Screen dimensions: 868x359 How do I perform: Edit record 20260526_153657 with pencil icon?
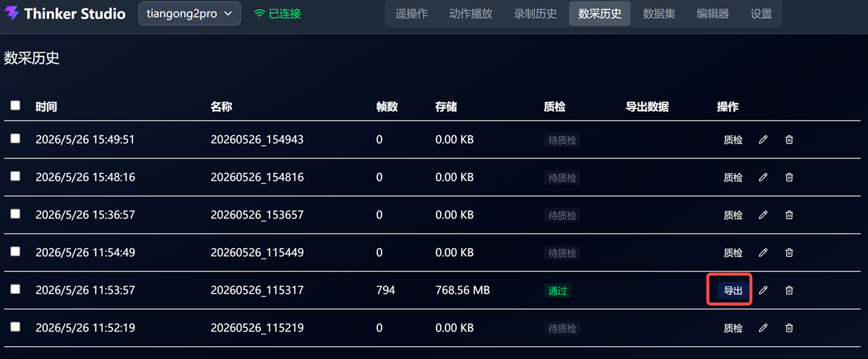[x=763, y=215]
